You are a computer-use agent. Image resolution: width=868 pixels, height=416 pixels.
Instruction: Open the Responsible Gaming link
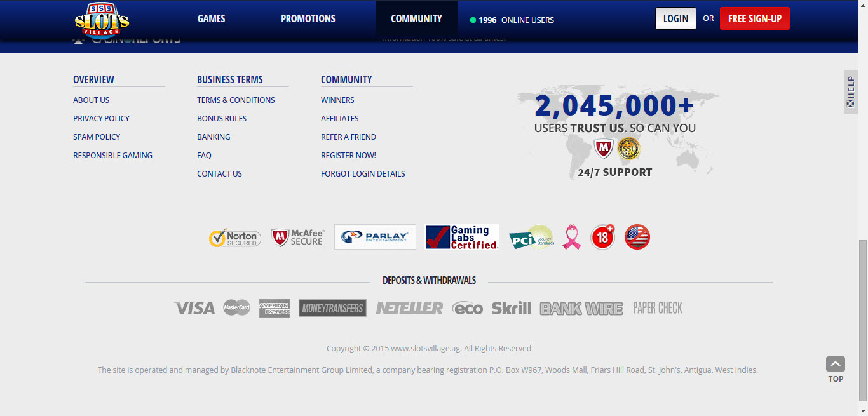coord(112,156)
